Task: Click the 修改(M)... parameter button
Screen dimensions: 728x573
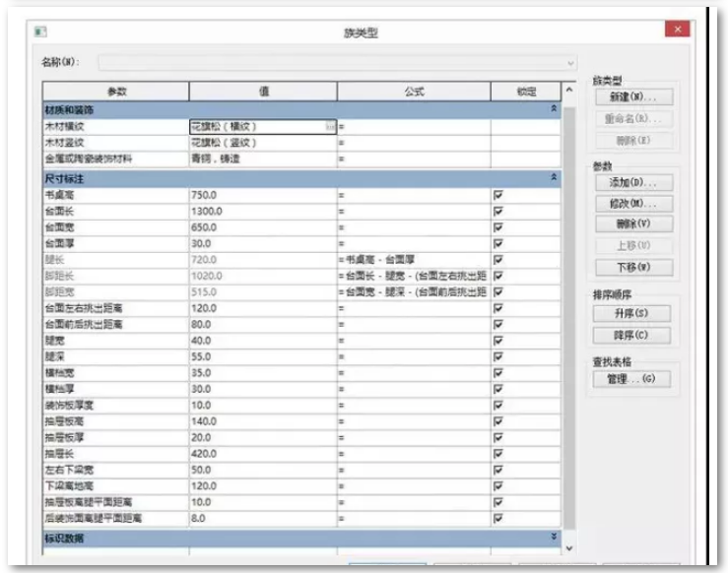Action: (633, 204)
